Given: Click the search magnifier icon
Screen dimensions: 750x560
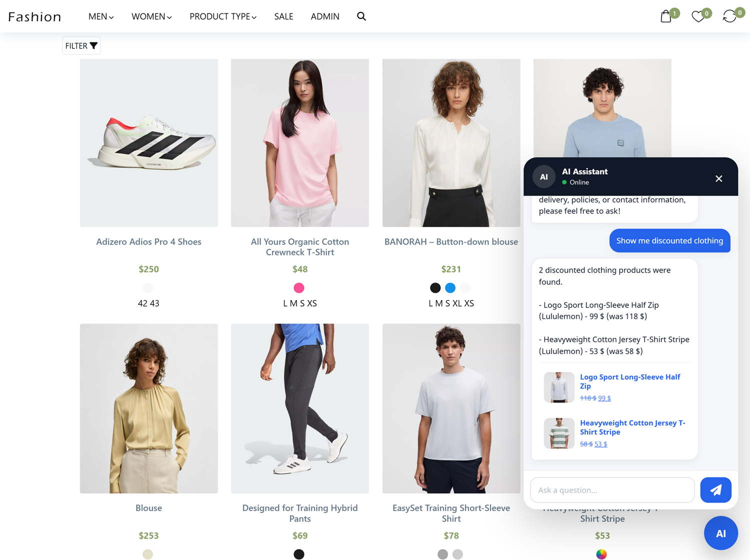Looking at the screenshot, I should coord(361,16).
